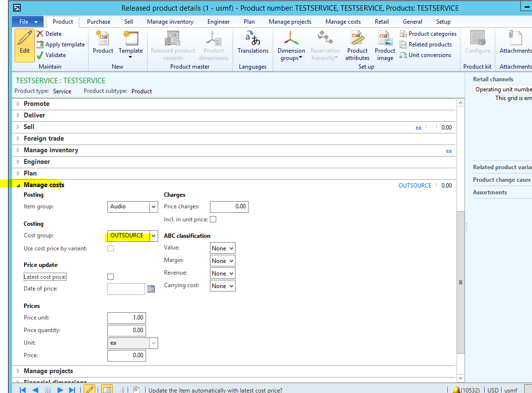This screenshot has width=532, height=393.
Task: Toggle the Latest cost price checkbox
Action: 110,277
